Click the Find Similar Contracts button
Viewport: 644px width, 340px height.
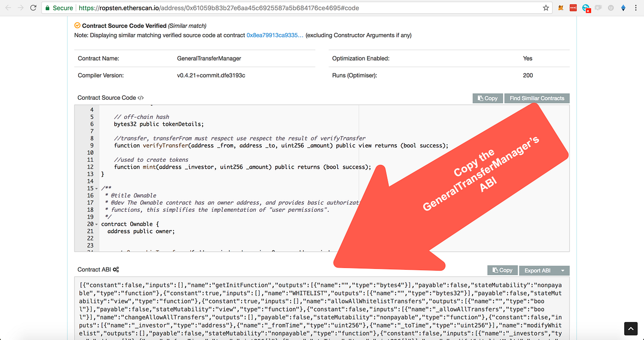point(537,98)
